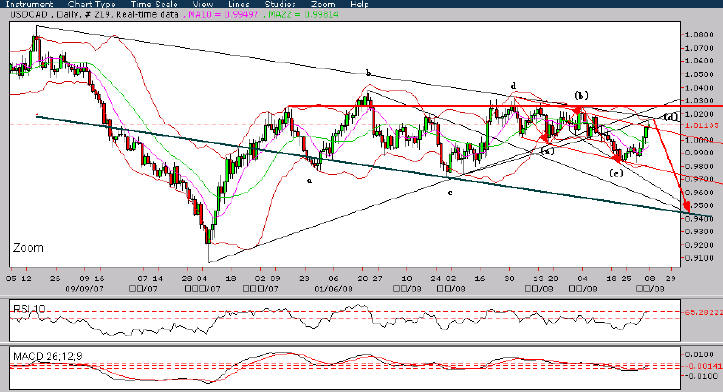Click the wave label (b) near the red line
The height and width of the screenshot is (392, 723).
point(581,95)
